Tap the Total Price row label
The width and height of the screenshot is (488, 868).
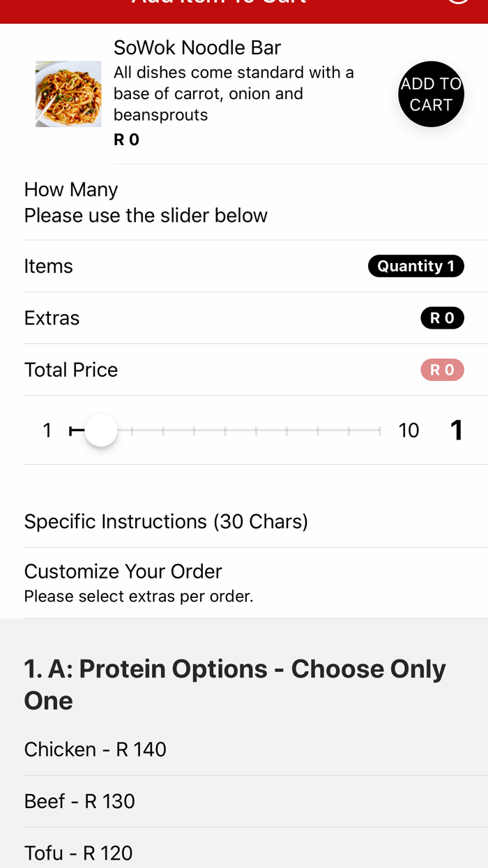click(71, 370)
